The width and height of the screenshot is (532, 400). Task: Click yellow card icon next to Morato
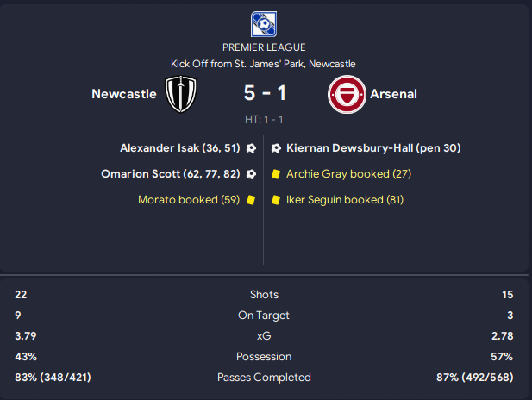(x=251, y=200)
